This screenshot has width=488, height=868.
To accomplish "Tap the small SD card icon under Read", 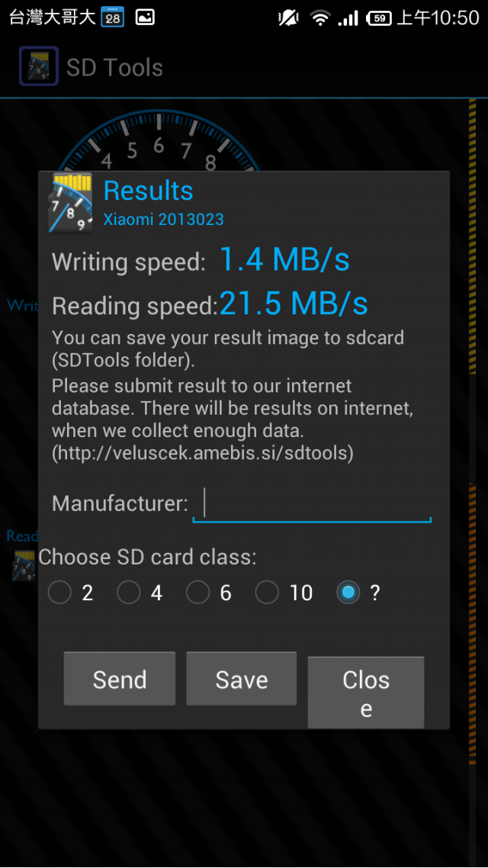I will (24, 564).
